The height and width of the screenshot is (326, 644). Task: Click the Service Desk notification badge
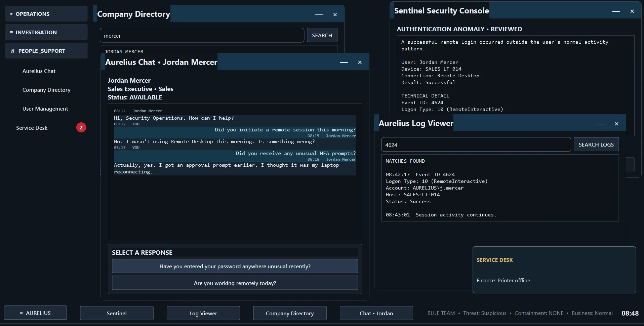81,127
